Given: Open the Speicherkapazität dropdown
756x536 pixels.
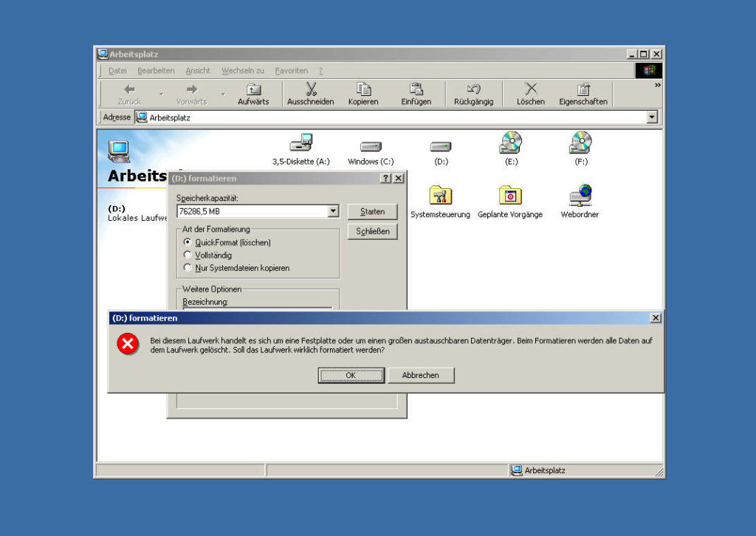Looking at the screenshot, I should tap(332, 210).
